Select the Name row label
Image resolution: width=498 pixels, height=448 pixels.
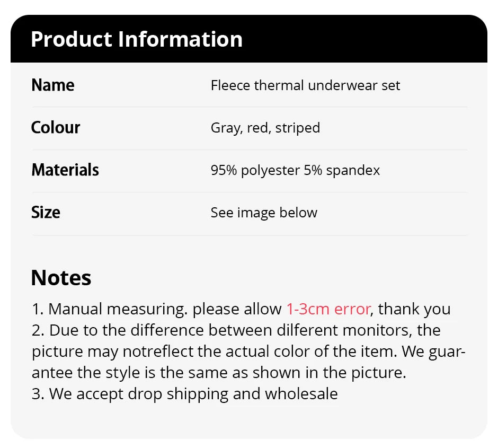(x=53, y=85)
